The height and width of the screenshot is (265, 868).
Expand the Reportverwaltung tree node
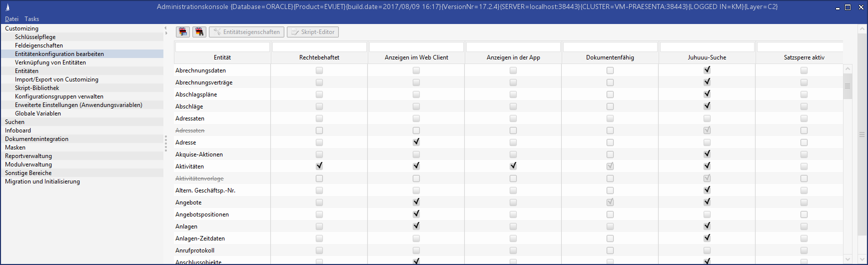[28, 156]
